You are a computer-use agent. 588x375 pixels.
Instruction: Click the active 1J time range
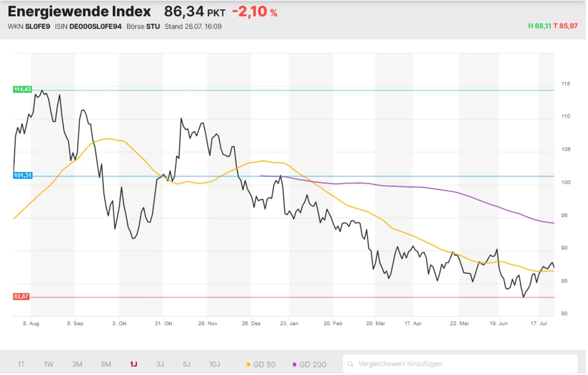coord(133,364)
